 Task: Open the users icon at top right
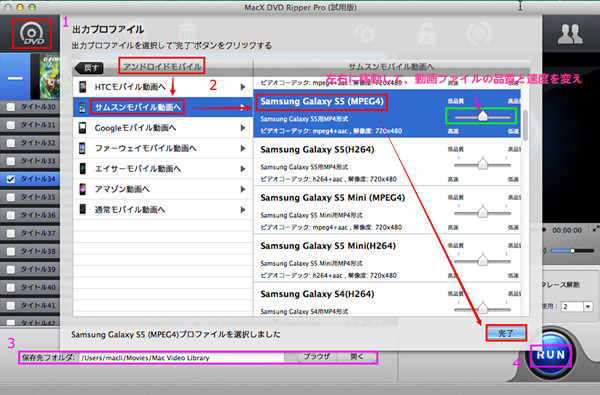pos(570,34)
